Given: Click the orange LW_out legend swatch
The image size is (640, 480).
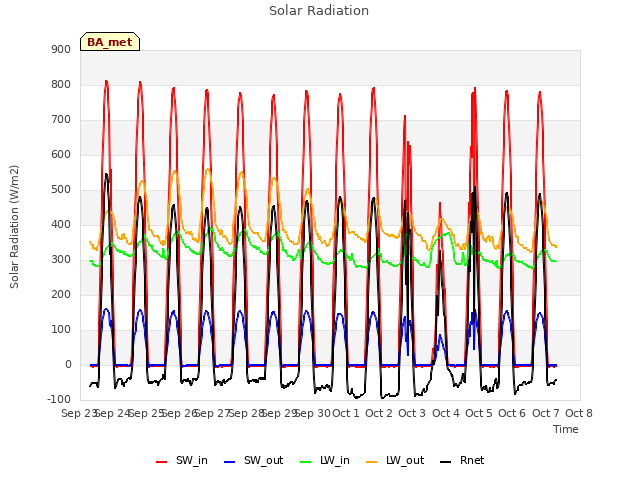Looking at the screenshot, I should 372,462.
